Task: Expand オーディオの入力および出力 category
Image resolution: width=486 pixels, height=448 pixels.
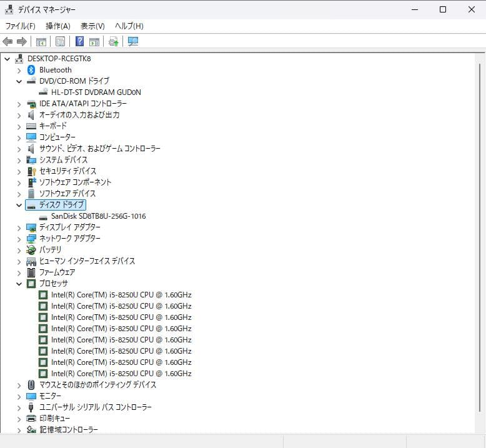Action: 19,116
